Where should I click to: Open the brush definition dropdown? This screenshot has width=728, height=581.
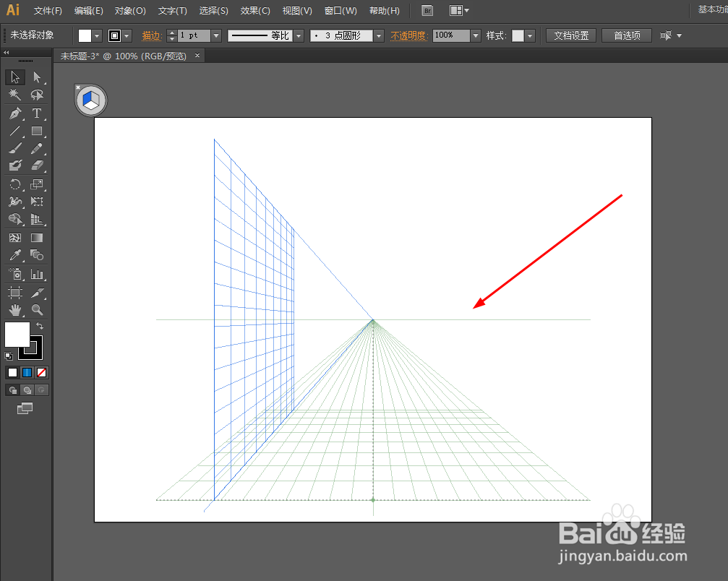click(x=379, y=35)
